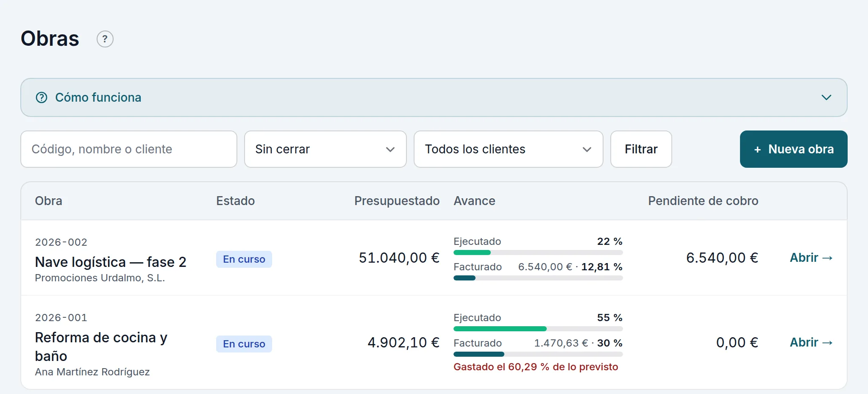Click the Gastado el 60,29 % warning text
868x394 pixels.
[x=536, y=367]
